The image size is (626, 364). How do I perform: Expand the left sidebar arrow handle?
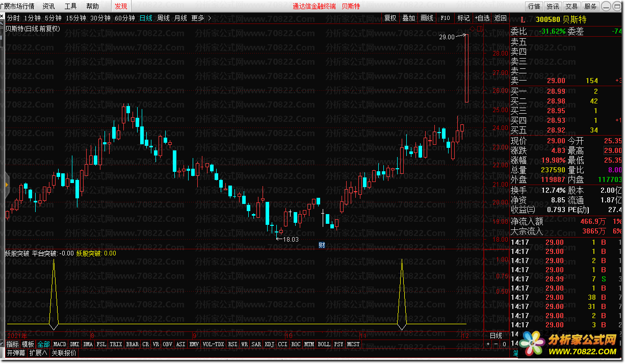[7, 184]
